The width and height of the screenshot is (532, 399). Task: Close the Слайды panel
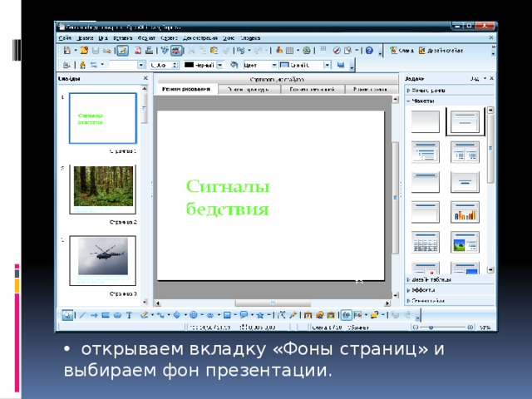[x=145, y=78]
